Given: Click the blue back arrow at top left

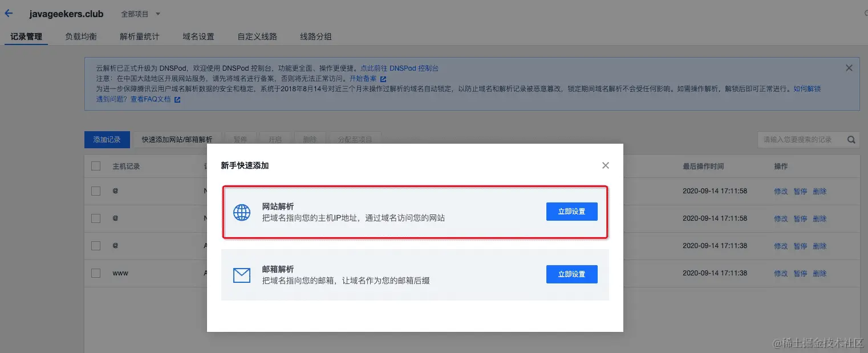Looking at the screenshot, I should (8, 13).
